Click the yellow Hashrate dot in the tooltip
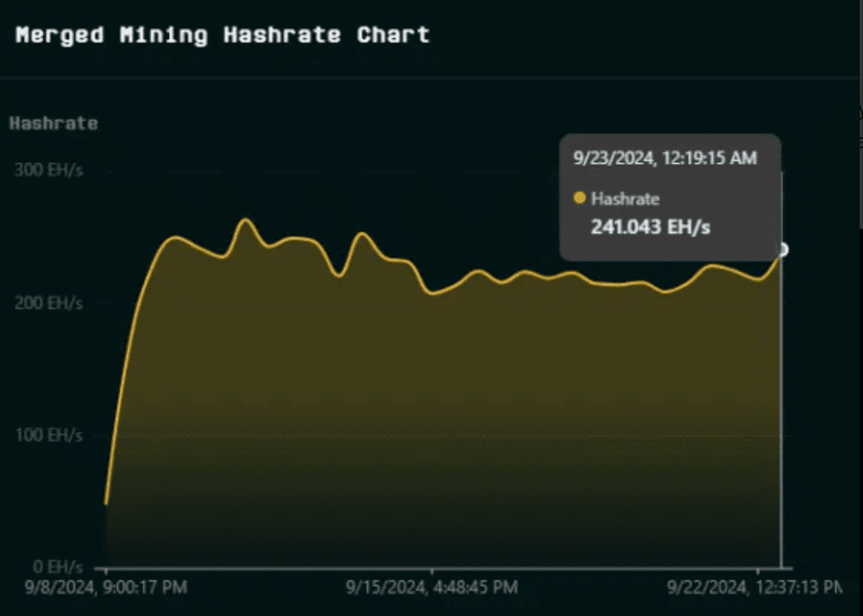The image size is (863, 616). pyautogui.click(x=580, y=199)
